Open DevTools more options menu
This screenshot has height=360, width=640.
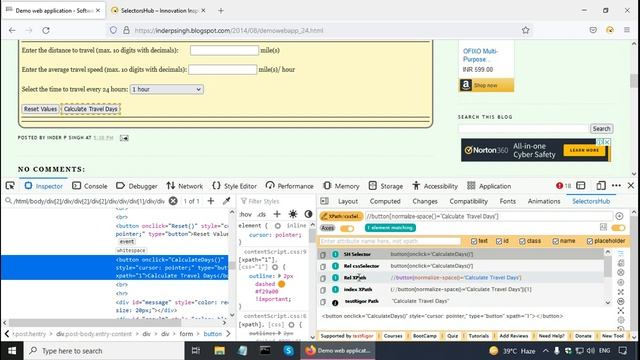tap(616, 186)
